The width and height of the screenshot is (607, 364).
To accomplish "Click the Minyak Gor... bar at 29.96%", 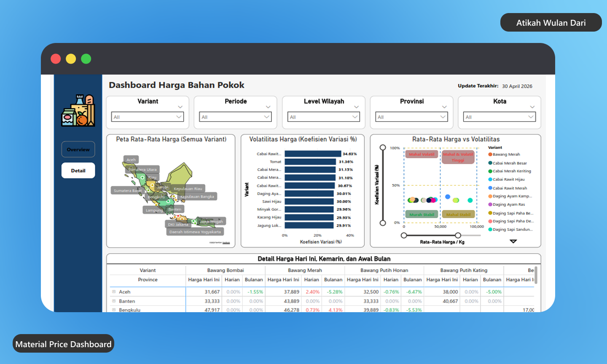I will pyautogui.click(x=309, y=209).
